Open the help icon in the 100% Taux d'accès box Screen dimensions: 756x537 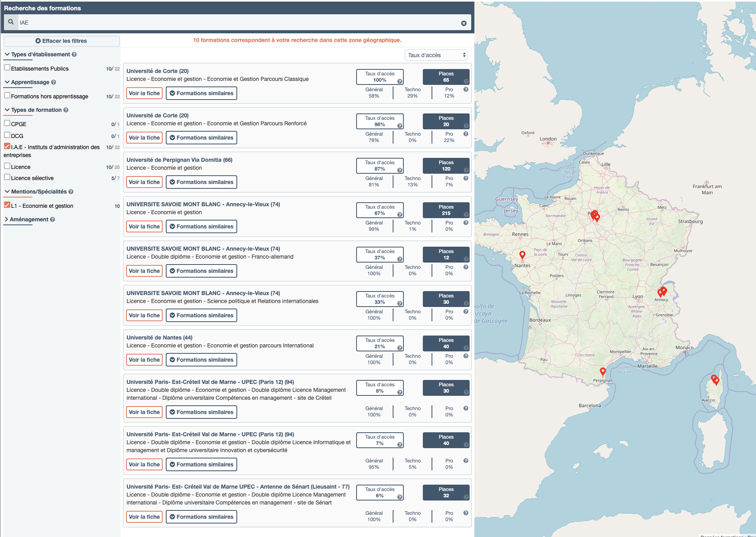pos(400,81)
